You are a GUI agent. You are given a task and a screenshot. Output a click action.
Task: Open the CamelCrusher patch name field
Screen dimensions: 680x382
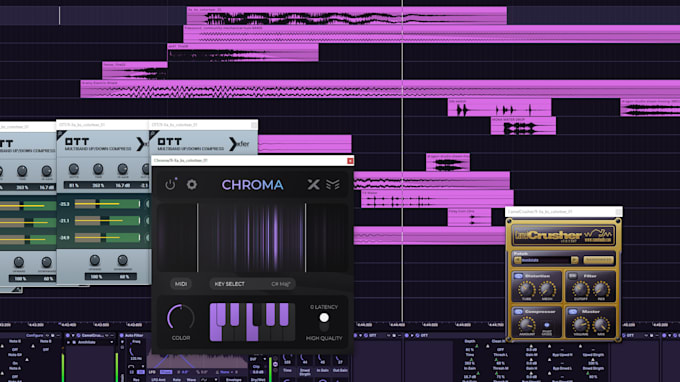546,260
